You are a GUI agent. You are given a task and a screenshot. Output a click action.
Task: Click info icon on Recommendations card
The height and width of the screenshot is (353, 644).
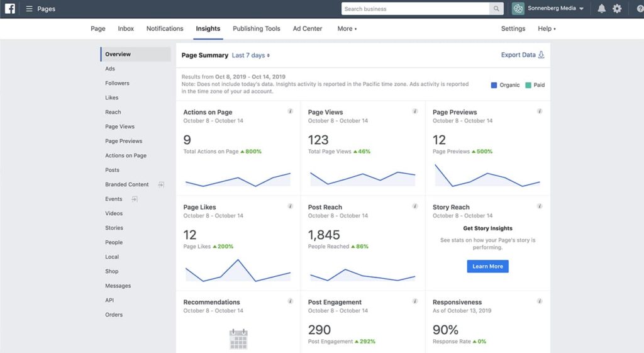(x=290, y=301)
